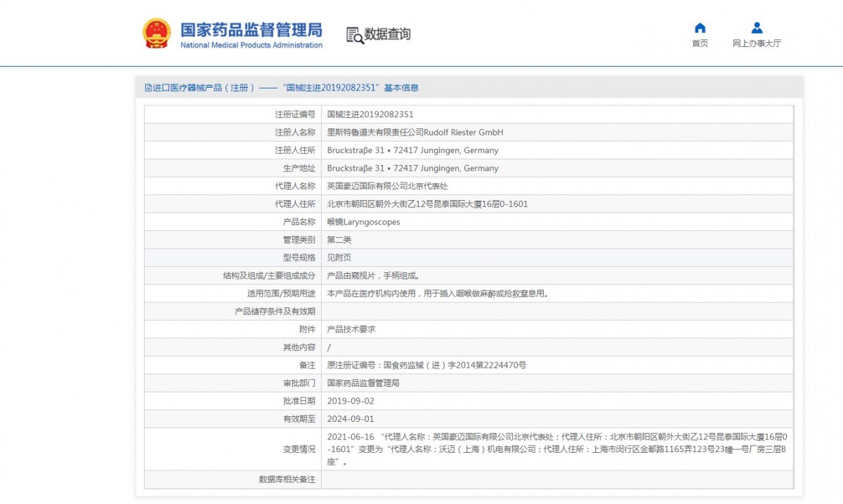
Task: Select the expiry date 2024-09-01
Action: [x=557, y=419]
